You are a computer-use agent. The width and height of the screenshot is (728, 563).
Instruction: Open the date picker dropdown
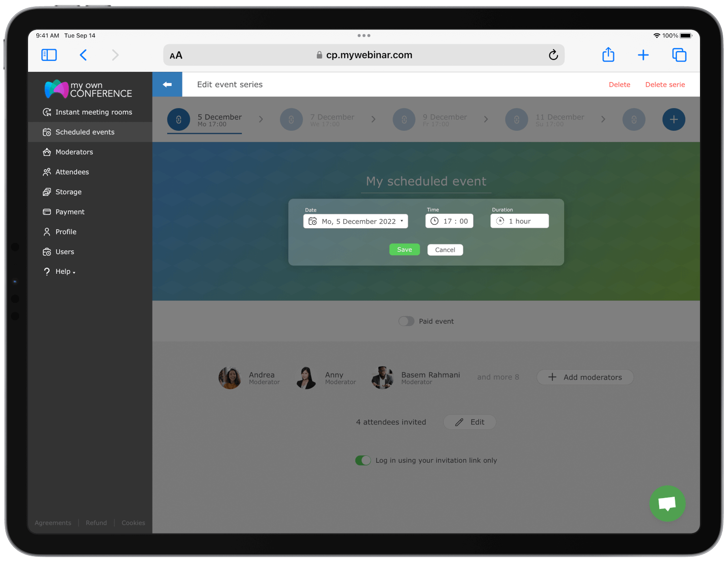point(355,221)
